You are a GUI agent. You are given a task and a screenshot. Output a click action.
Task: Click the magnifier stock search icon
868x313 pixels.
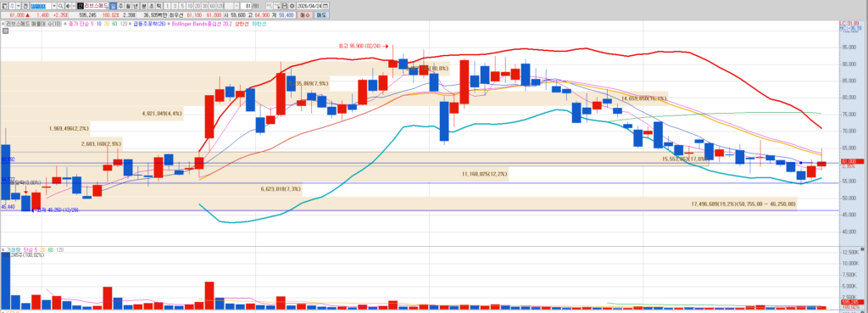[x=60, y=6]
